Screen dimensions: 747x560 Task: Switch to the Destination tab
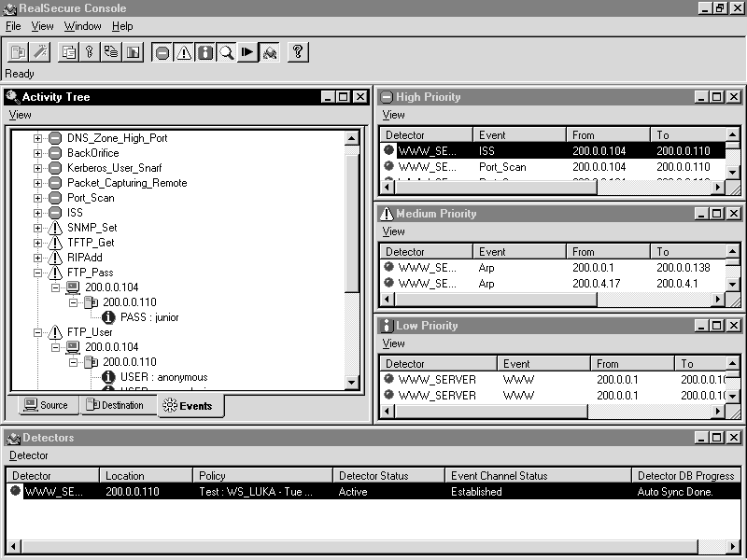[116, 405]
